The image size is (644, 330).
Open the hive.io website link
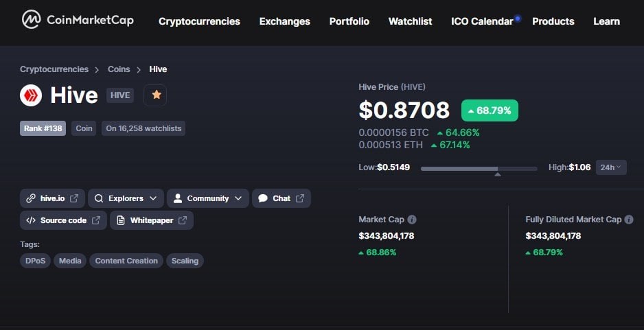point(53,198)
